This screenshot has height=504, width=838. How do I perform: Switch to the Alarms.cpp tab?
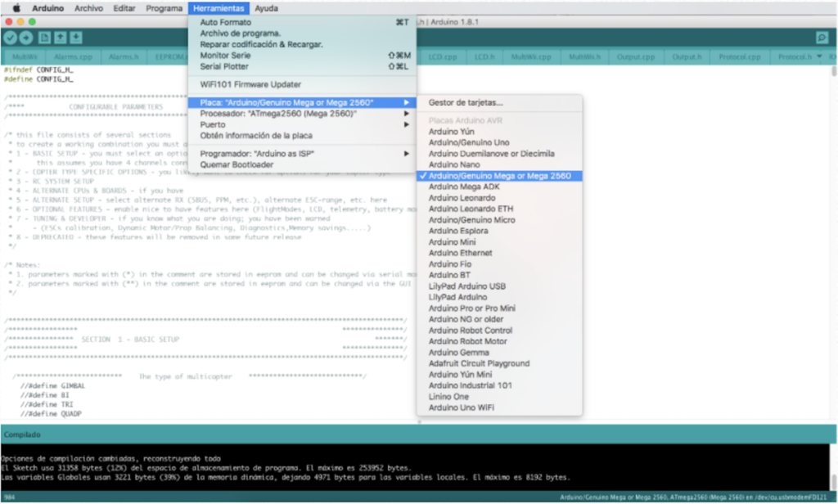pos(74,57)
